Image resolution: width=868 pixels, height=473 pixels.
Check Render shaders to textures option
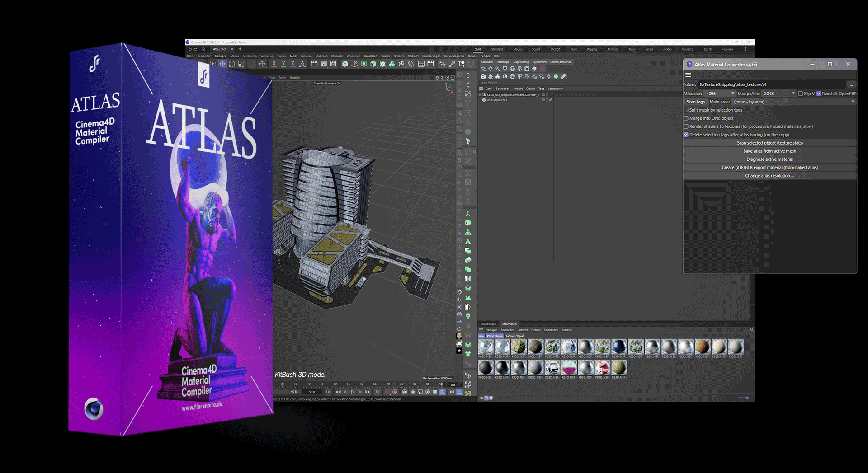[x=686, y=126]
